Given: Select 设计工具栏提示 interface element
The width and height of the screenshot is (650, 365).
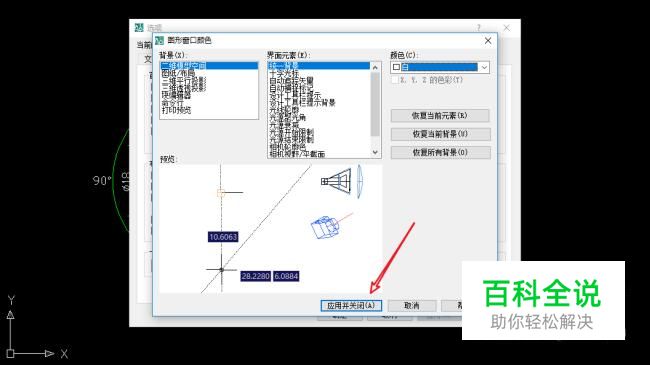Looking at the screenshot, I should (x=295, y=95).
